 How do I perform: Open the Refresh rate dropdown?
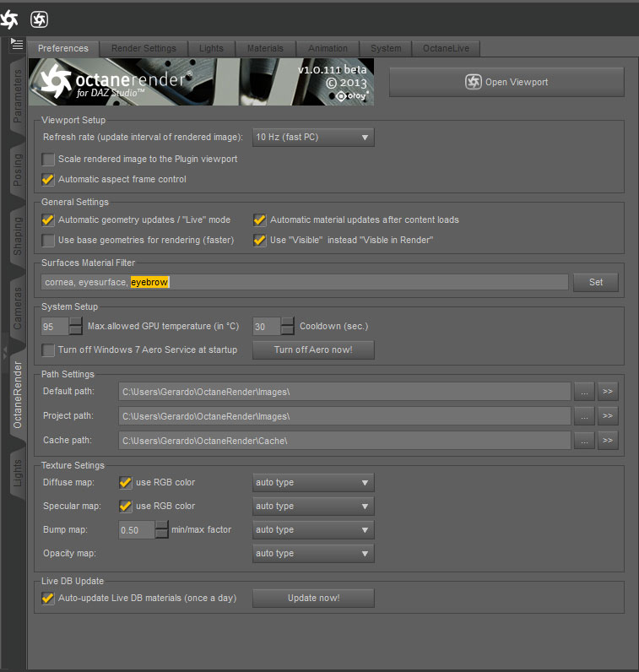pyautogui.click(x=313, y=137)
